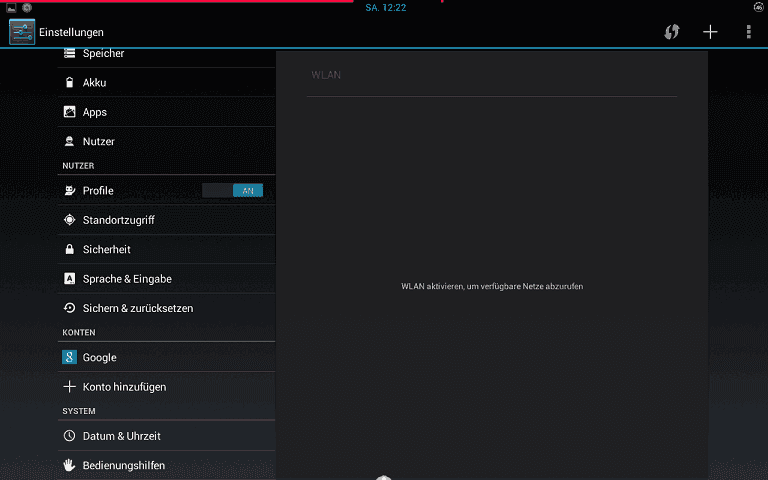Tap the Apps icon in list
Viewport: 768px width, 480px height.
(70, 112)
